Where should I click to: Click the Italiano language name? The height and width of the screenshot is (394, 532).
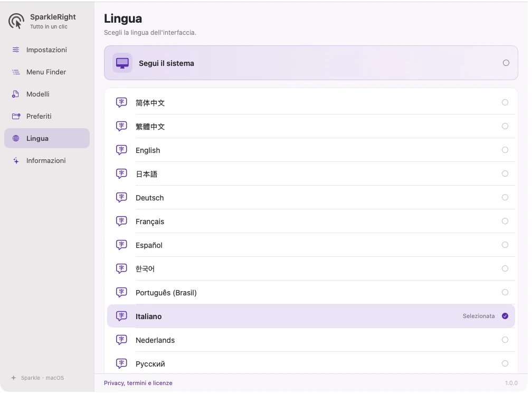tap(149, 316)
